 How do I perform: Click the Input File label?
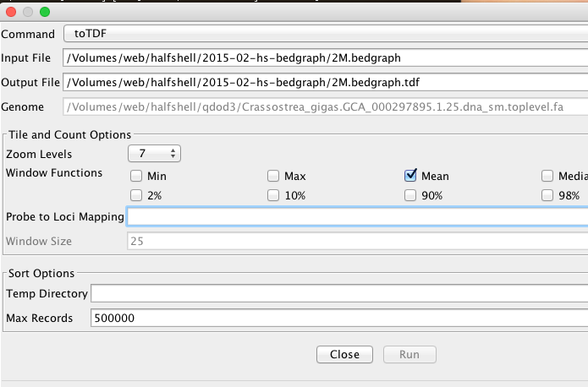(25, 58)
